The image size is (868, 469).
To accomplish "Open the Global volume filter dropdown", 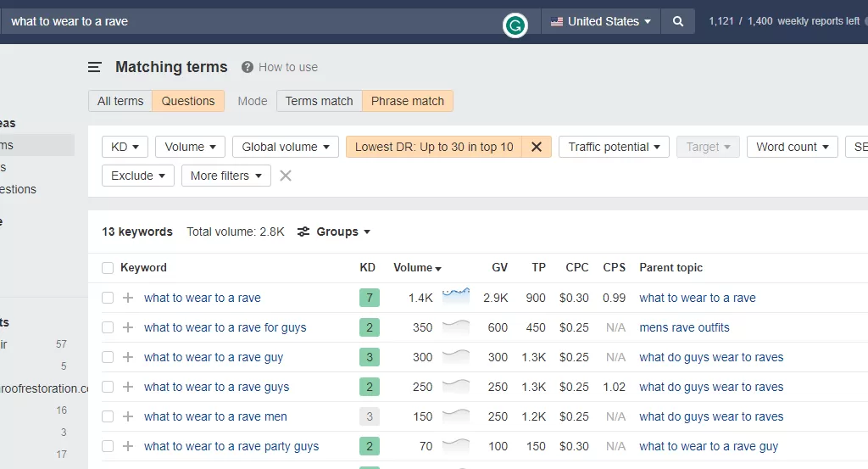I will (285, 147).
